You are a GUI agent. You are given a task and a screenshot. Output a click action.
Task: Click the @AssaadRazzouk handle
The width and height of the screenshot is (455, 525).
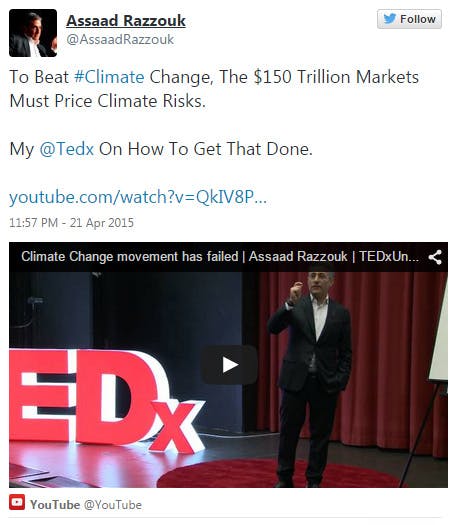(120, 39)
